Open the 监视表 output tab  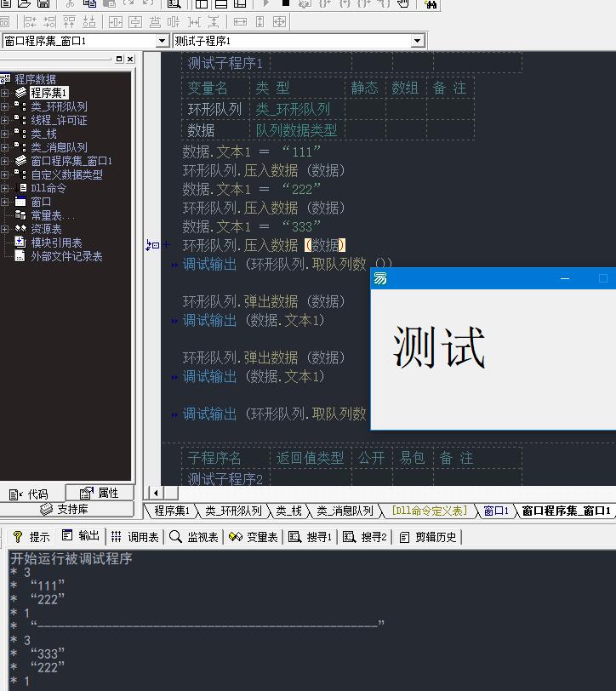click(x=194, y=537)
